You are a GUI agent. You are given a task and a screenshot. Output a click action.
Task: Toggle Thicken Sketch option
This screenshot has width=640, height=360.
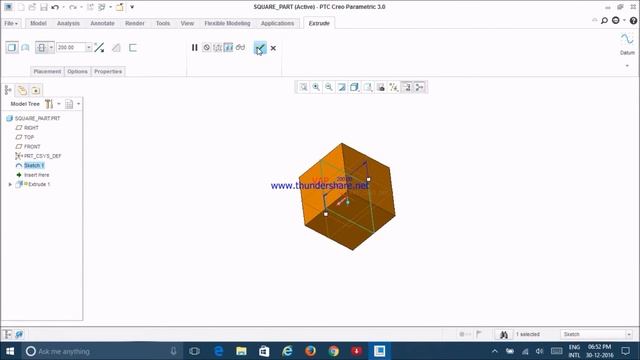pyautogui.click(x=133, y=48)
